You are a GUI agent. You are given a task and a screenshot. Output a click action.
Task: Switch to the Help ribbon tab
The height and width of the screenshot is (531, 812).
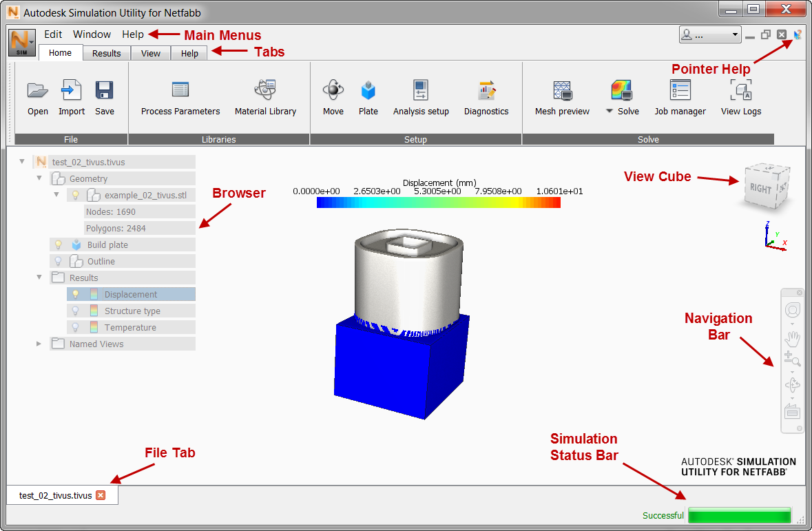pos(189,53)
